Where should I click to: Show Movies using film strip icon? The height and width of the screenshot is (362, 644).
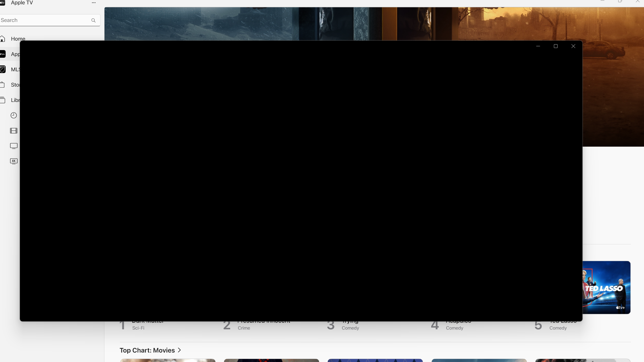pyautogui.click(x=14, y=131)
